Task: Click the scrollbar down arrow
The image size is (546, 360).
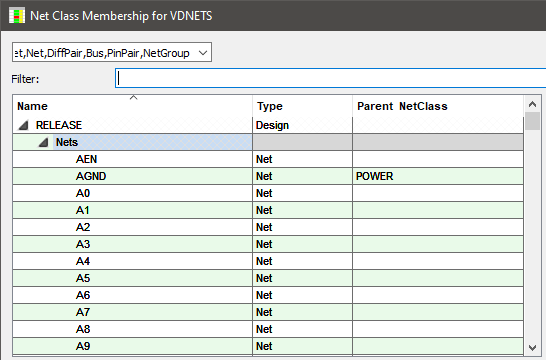Action: pos(532,347)
